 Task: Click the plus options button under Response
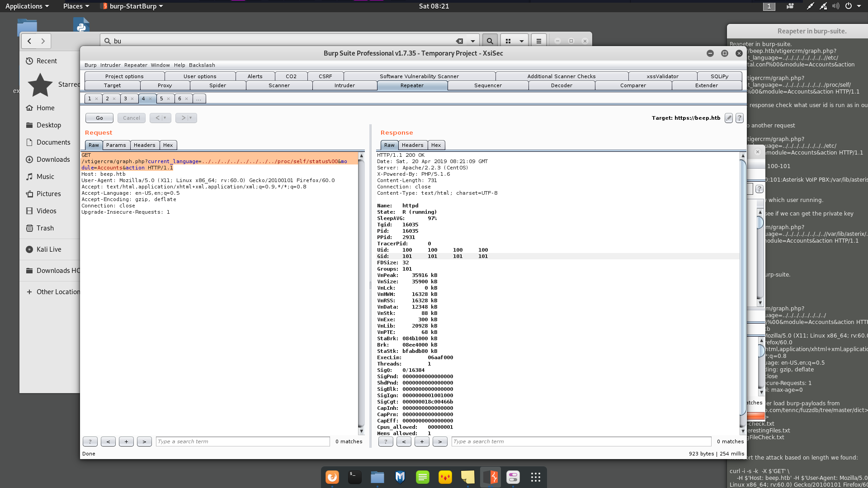pos(422,441)
